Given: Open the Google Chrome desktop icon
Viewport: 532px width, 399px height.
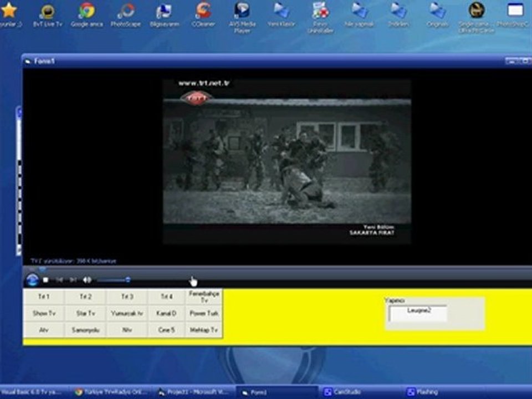Looking at the screenshot, I should [87, 15].
